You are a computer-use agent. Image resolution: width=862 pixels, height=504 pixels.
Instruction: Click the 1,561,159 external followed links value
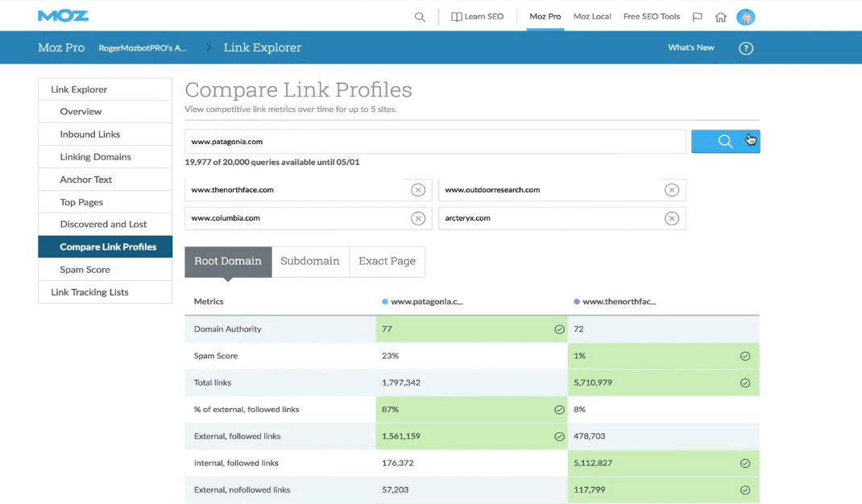400,436
